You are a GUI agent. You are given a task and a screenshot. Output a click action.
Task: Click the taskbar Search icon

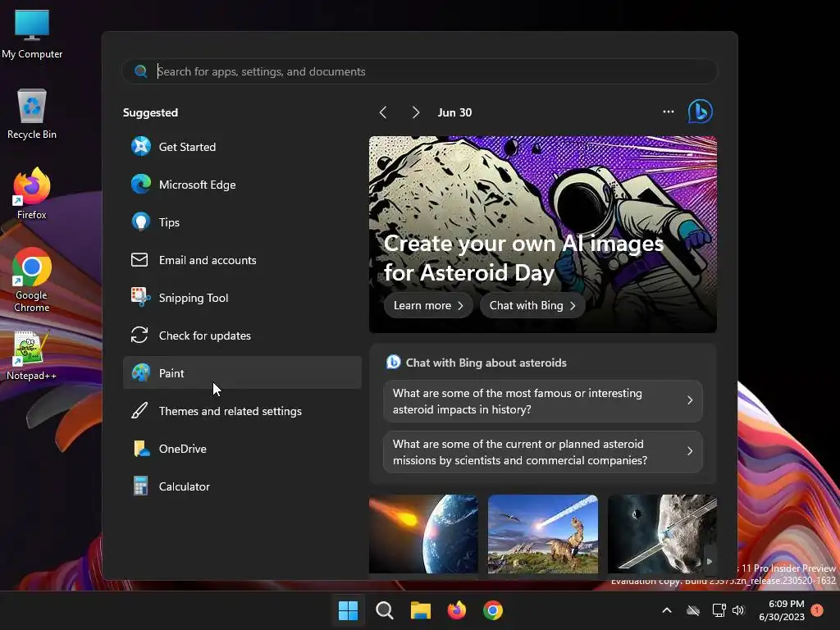point(384,610)
